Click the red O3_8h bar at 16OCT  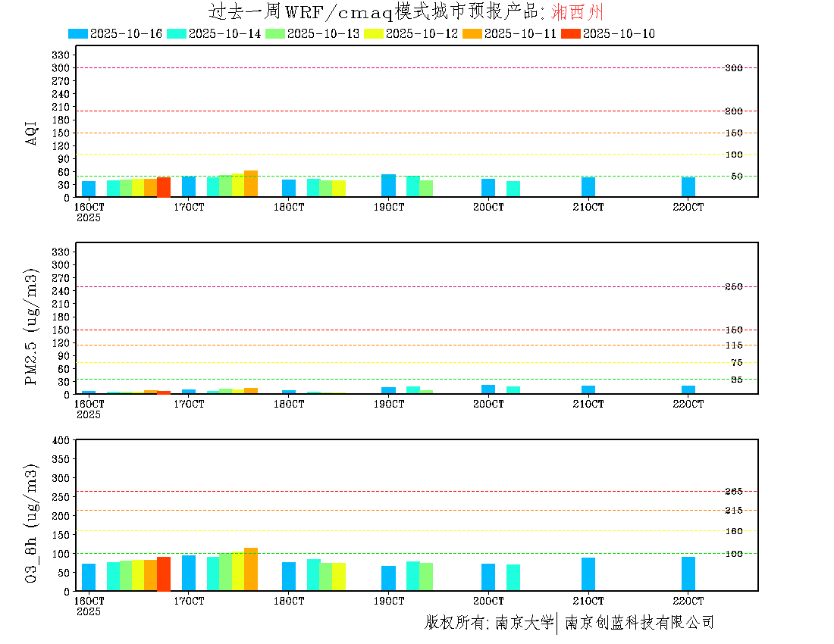(x=164, y=574)
